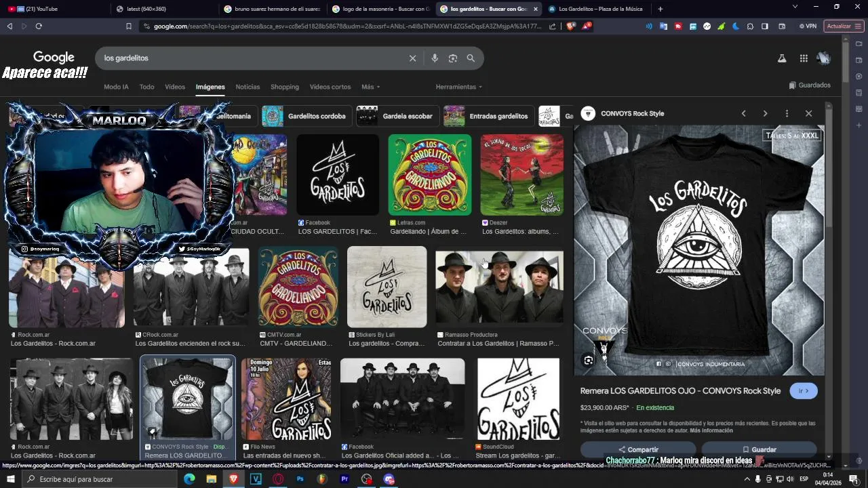Click the VPN button in toolbar
868x488 pixels.
807,26
